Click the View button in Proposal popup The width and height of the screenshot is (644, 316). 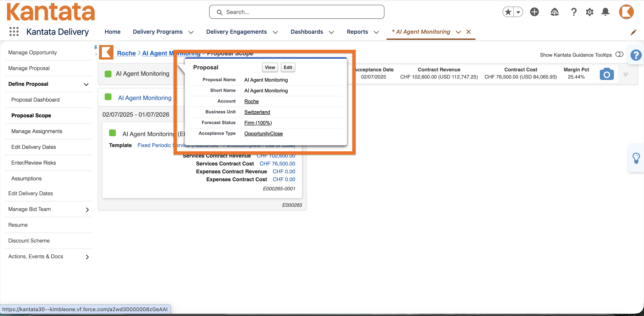270,67
